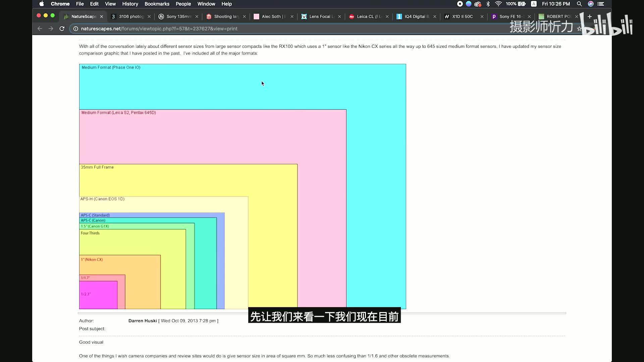Close the Alec Soth tab
Image resolution: width=644 pixels, height=362 pixels.
click(x=292, y=16)
